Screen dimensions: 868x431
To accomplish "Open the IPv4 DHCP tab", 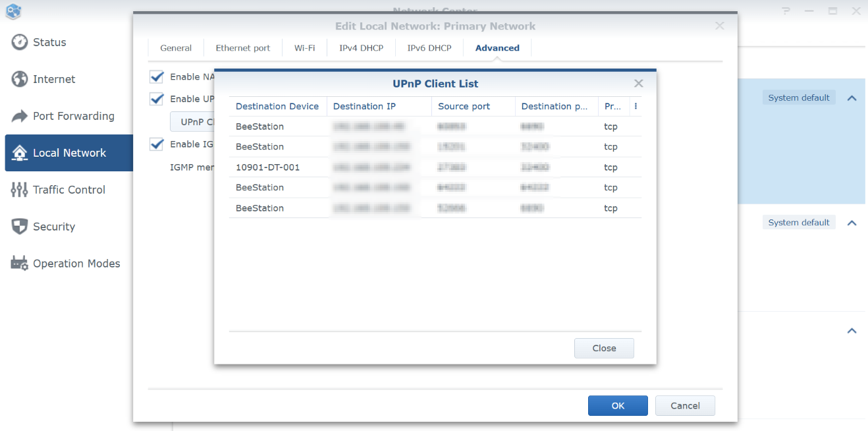I will [362, 48].
